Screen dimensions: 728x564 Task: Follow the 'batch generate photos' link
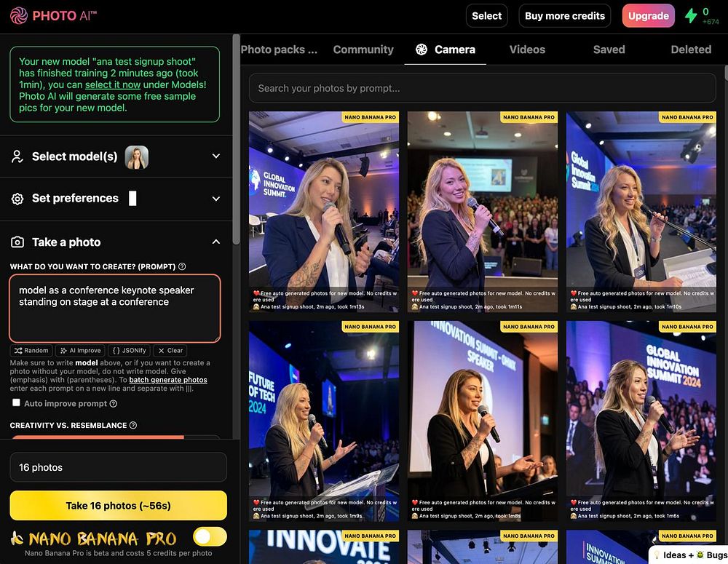(168, 380)
